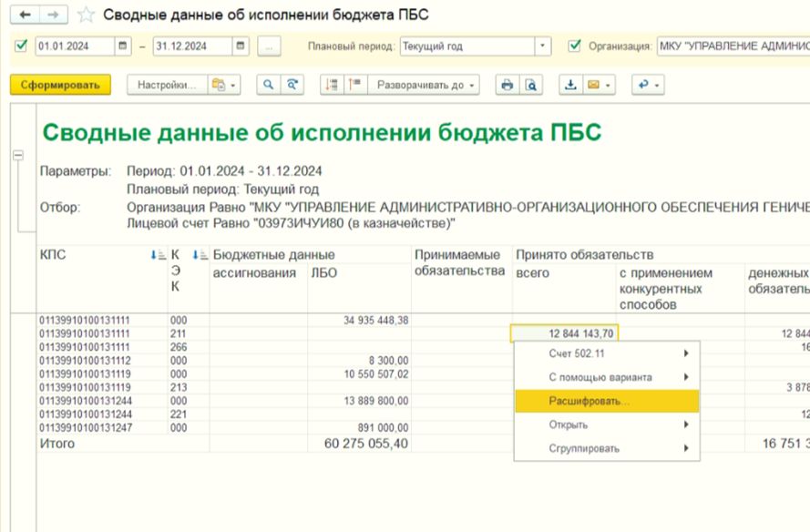The width and height of the screenshot is (810, 532).
Task: Add report to favorites with star icon
Action: (86, 15)
